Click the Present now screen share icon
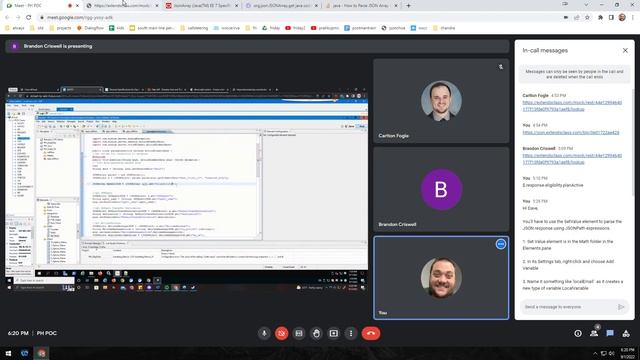 333,333
